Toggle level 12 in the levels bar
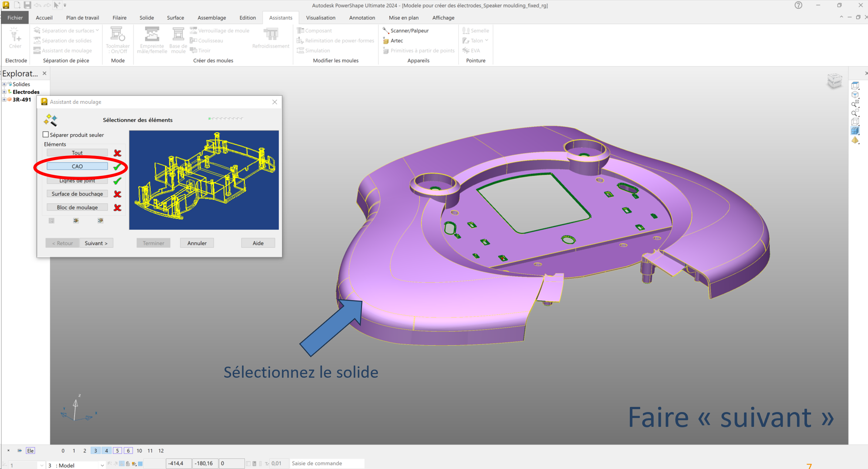 [x=161, y=451]
